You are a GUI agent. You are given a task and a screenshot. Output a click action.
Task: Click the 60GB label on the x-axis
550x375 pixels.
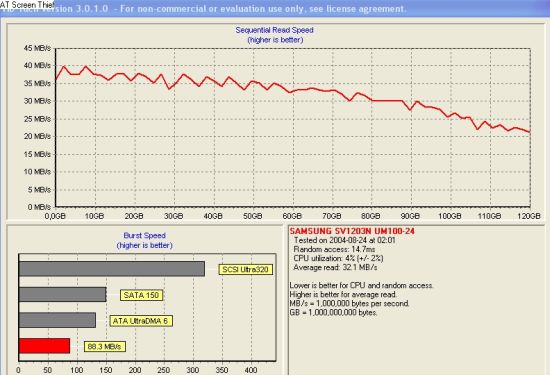(292, 216)
